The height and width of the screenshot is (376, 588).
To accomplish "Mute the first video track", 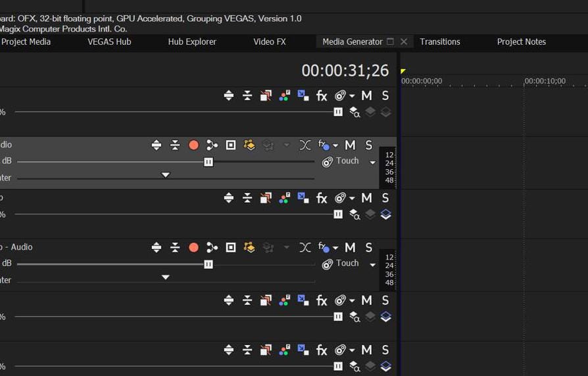I will [367, 95].
